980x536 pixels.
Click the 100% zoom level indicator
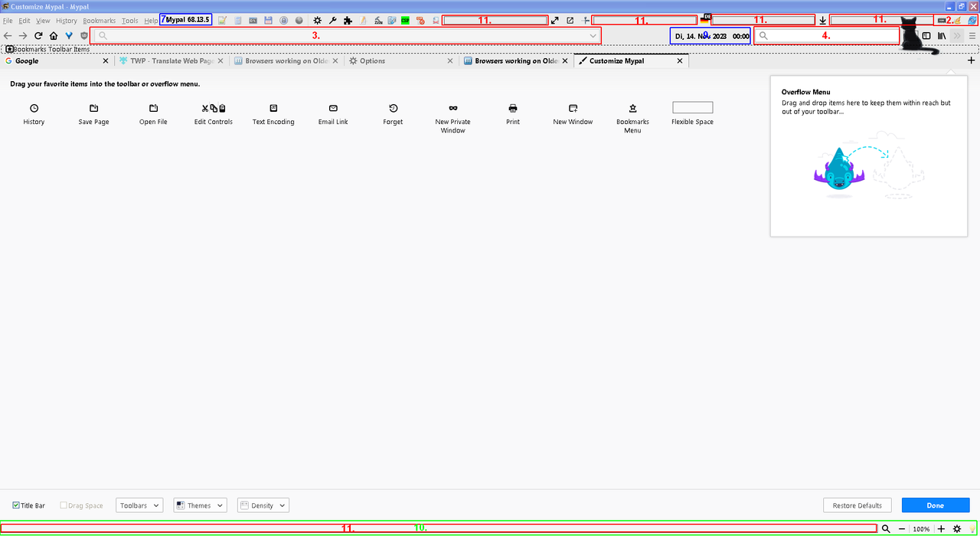[921, 529]
